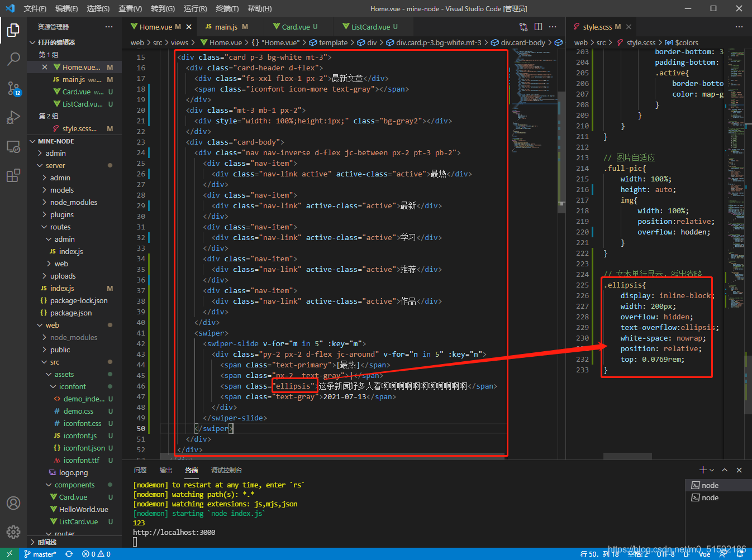Click the synchronize changes icon in status bar

click(69, 554)
